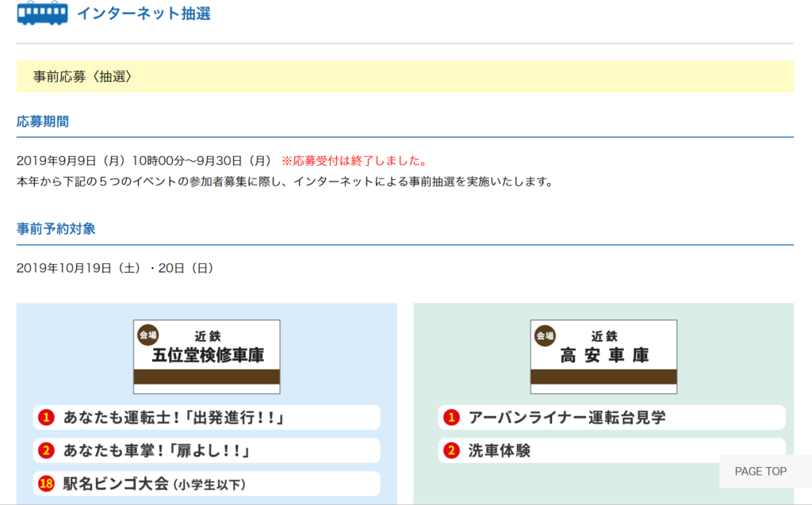This screenshot has height=505, width=812.
Task: Click the yellow 事前応募〈抽選〉 banner
Action: [x=404, y=77]
